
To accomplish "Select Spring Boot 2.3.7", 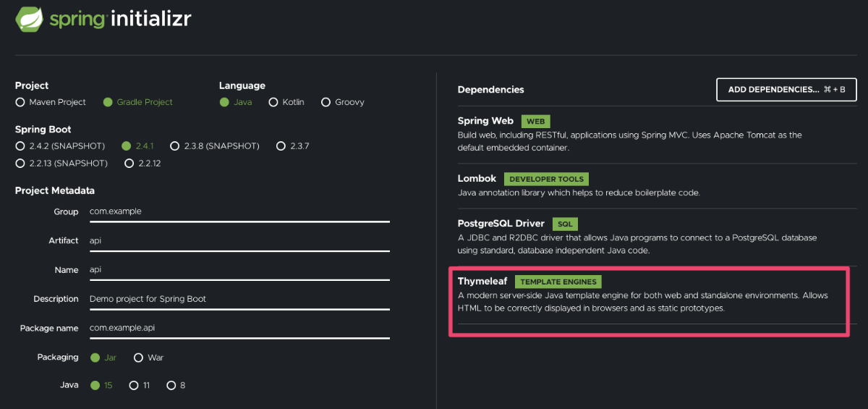I will (293, 146).
